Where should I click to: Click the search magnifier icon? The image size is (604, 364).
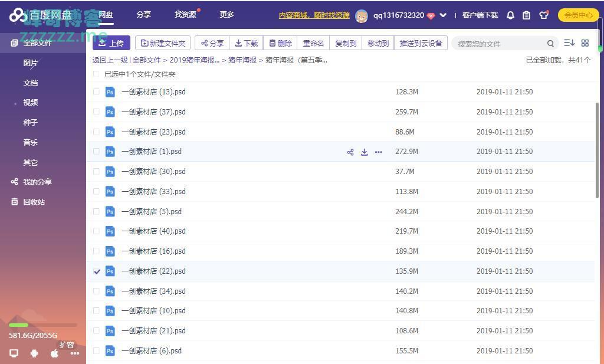(550, 44)
